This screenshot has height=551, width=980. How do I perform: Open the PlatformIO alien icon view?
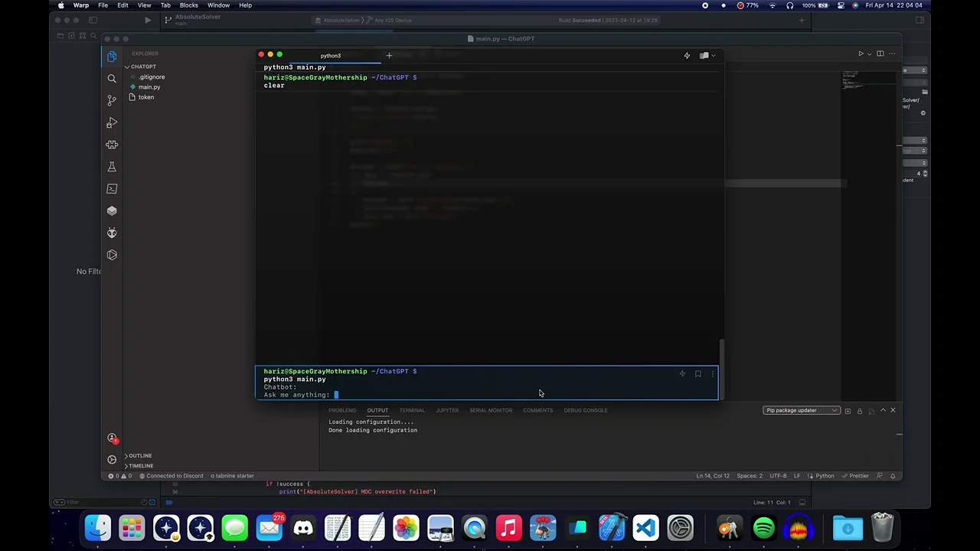pos(112,233)
